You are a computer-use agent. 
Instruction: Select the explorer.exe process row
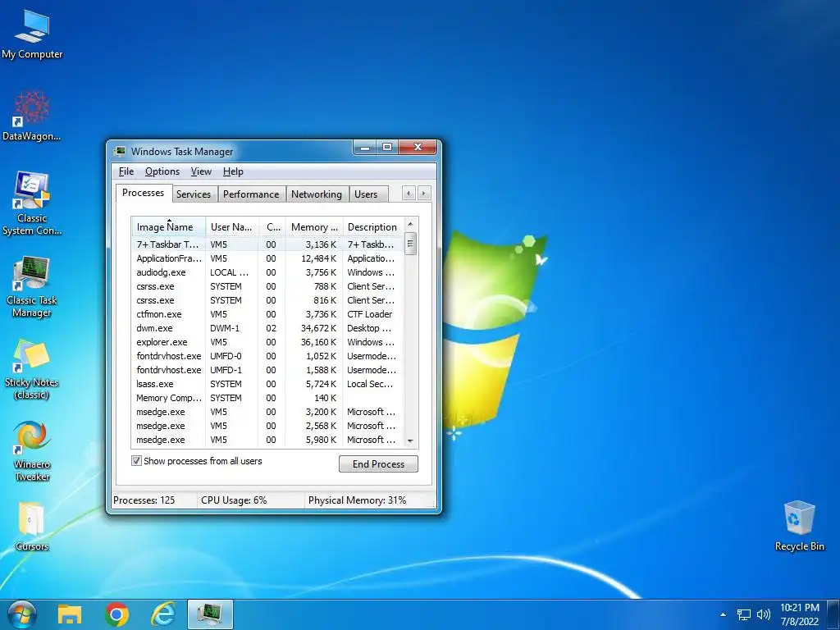[x=267, y=342]
